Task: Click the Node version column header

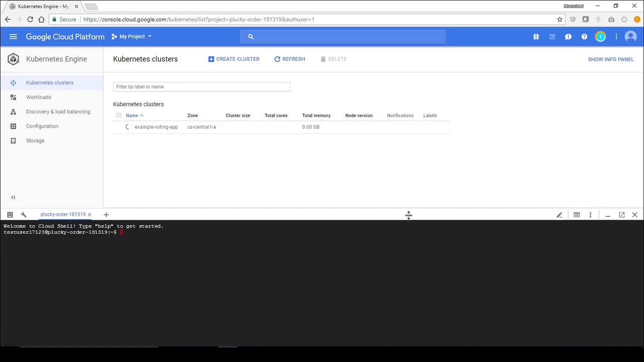Action: pos(359,116)
